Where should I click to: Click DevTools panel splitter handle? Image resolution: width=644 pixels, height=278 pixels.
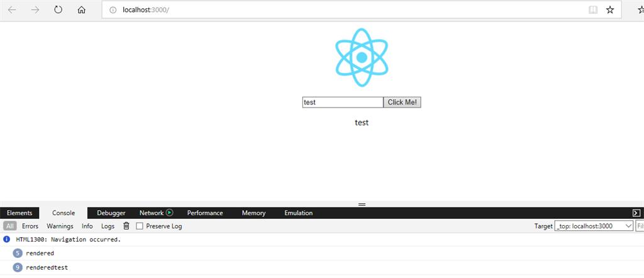tap(362, 204)
